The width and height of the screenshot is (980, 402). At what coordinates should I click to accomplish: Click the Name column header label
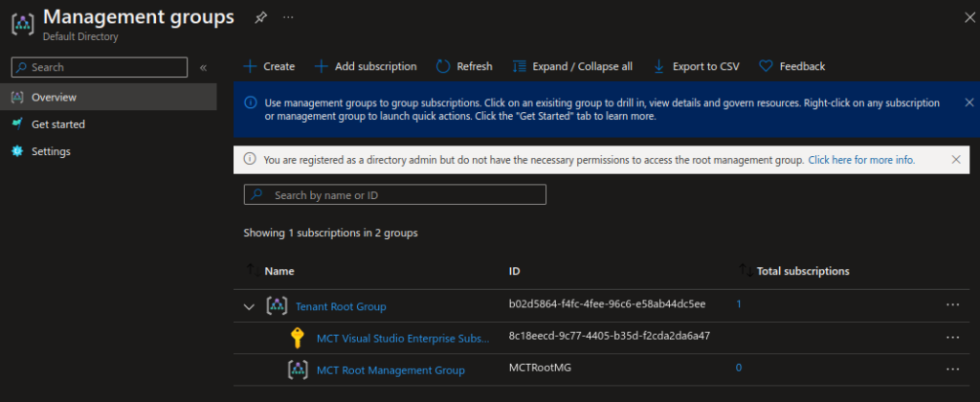(279, 271)
